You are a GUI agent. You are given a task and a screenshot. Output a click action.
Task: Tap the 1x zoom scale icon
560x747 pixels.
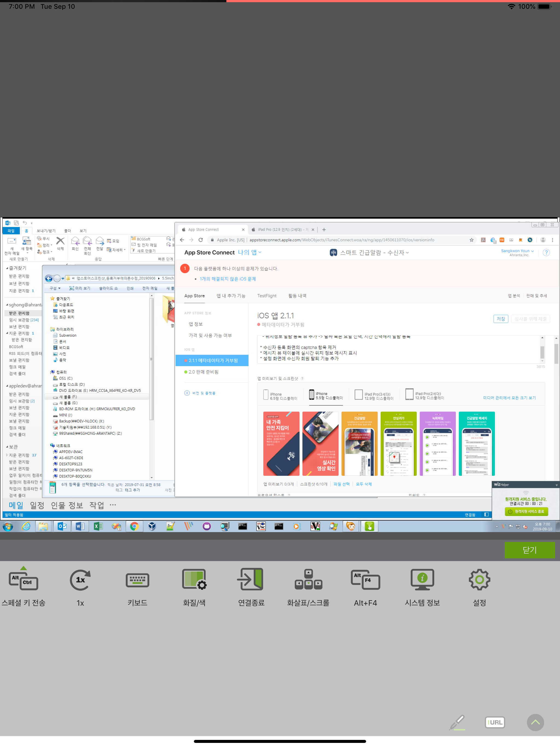point(80,580)
